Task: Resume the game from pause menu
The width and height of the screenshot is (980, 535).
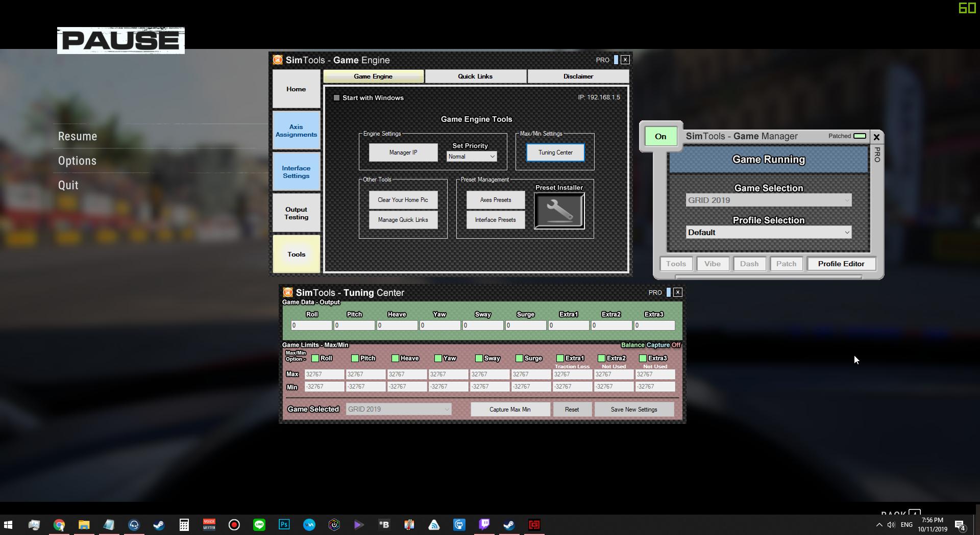Action: pyautogui.click(x=78, y=136)
